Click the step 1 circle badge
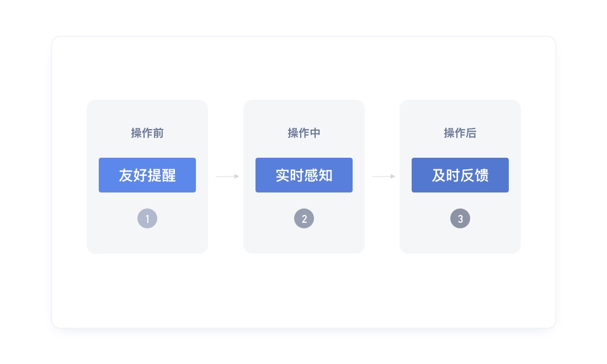Viewport: 607px width, 364px height. coord(147,219)
